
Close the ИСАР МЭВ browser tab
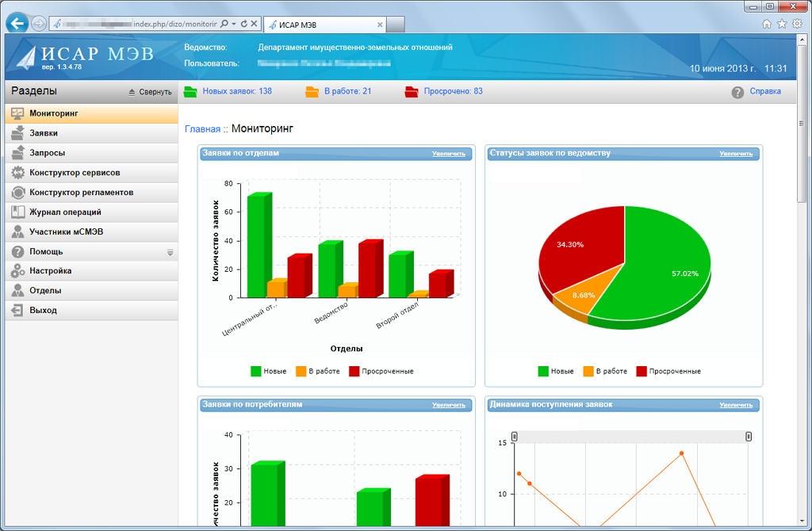tap(380, 25)
